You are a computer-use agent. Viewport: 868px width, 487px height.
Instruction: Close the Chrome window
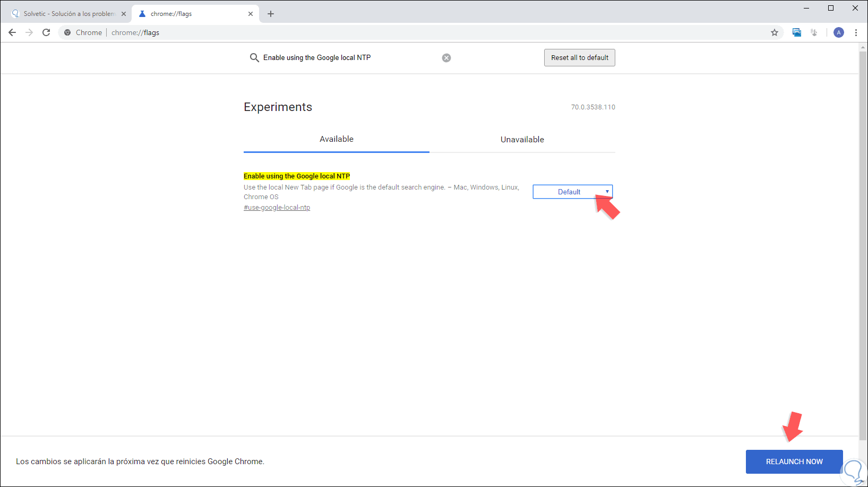[855, 8]
